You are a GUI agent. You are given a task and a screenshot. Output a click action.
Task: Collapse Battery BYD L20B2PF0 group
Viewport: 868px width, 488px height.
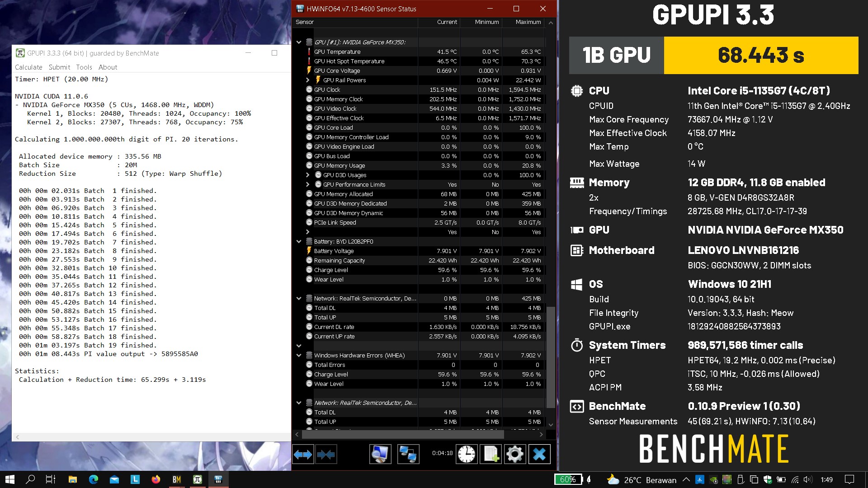click(x=299, y=241)
